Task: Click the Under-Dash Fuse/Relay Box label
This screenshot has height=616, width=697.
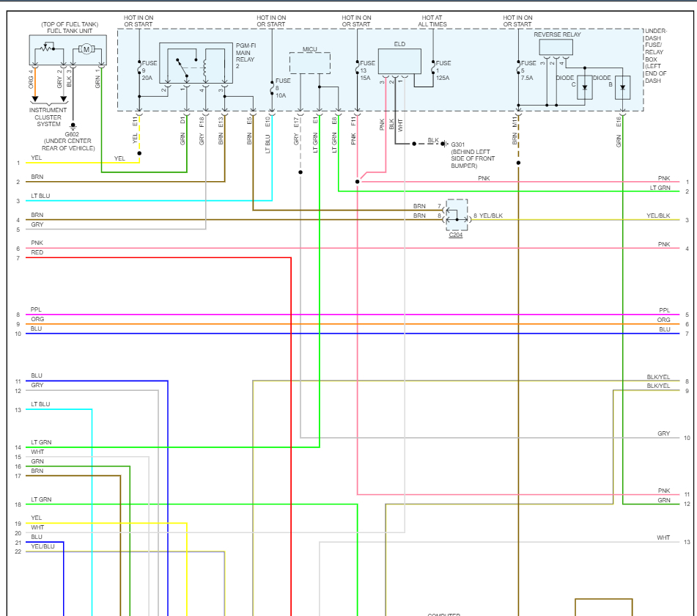Action: tap(656, 56)
